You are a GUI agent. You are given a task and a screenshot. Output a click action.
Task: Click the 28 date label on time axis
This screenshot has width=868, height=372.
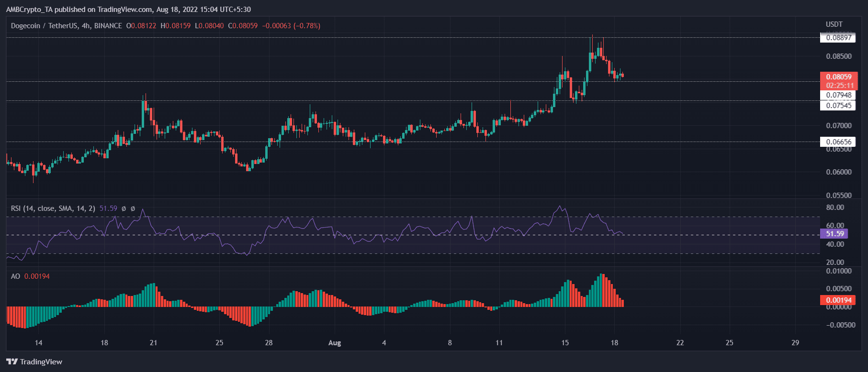tap(269, 343)
